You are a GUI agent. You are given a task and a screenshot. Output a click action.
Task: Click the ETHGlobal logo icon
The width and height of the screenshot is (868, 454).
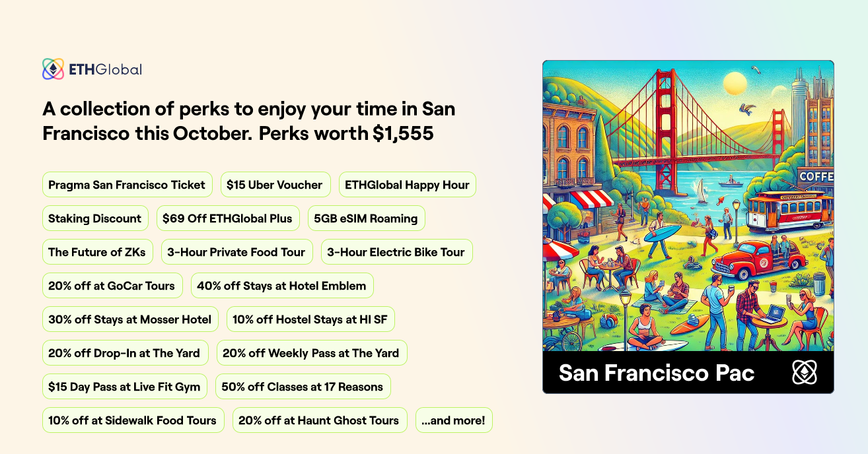(53, 69)
